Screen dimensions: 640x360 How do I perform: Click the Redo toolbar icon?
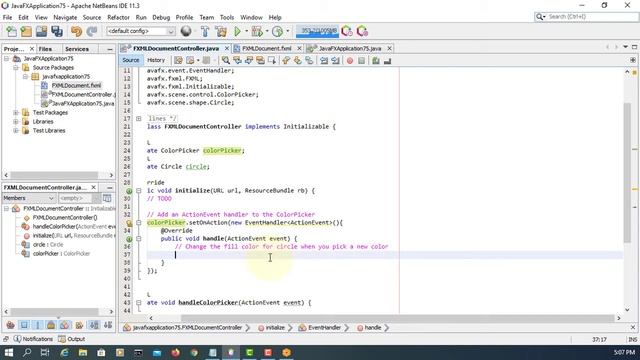pos(92,31)
